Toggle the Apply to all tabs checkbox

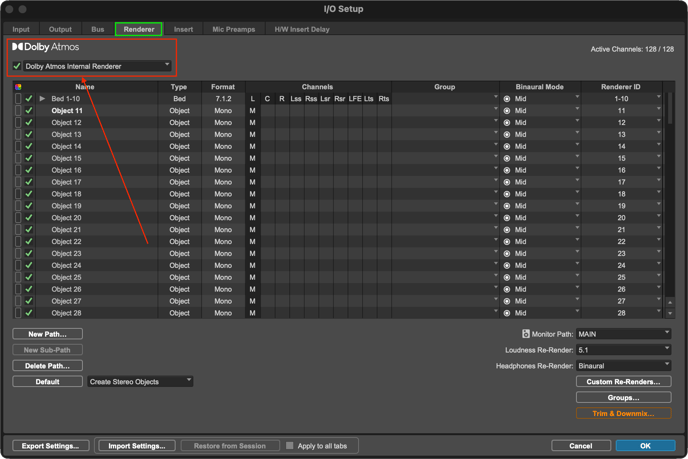[x=290, y=446]
